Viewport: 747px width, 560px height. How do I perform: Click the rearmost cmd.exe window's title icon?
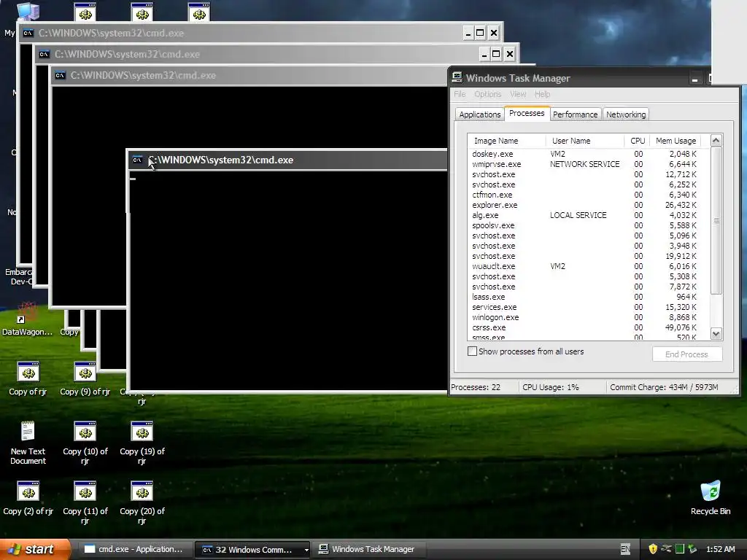coord(28,33)
